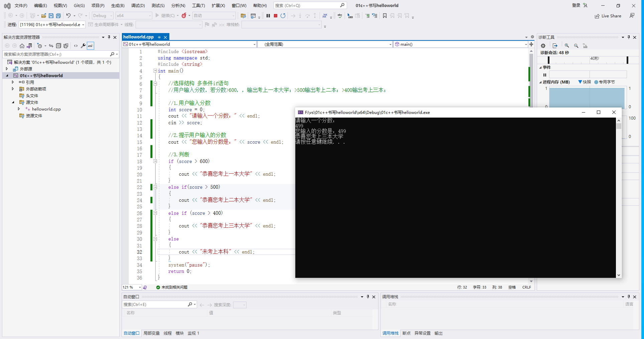This screenshot has height=339, width=644.
Task: Restart the debug session with the circular arrow
Action: 283,16
